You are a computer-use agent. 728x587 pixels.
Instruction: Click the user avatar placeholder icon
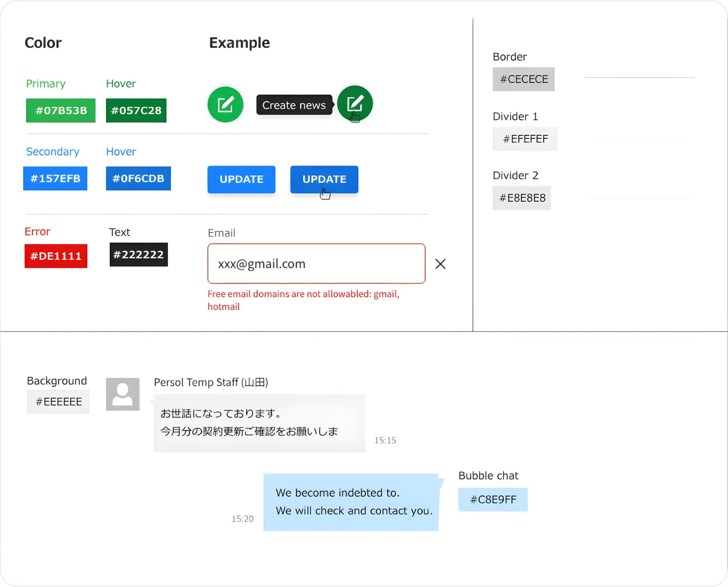click(x=123, y=394)
